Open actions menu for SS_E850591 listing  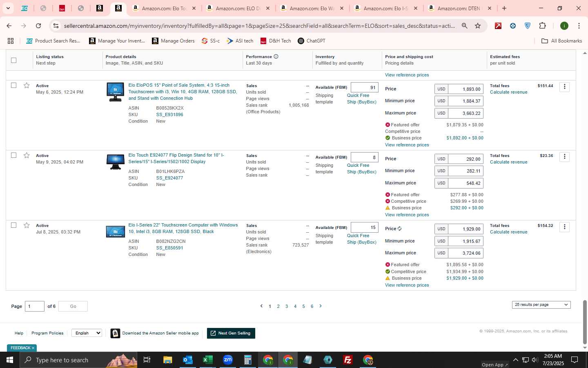pos(564,227)
